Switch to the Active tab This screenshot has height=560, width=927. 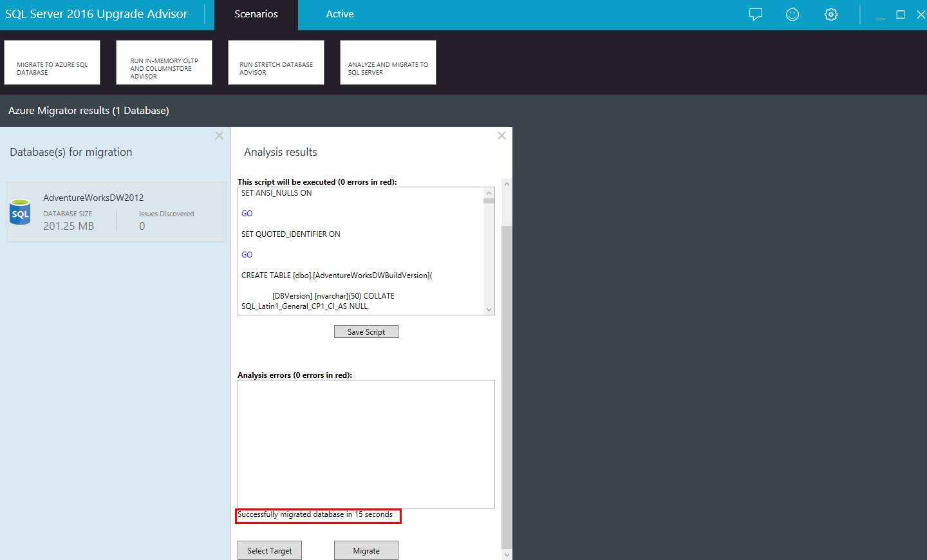[x=340, y=14]
